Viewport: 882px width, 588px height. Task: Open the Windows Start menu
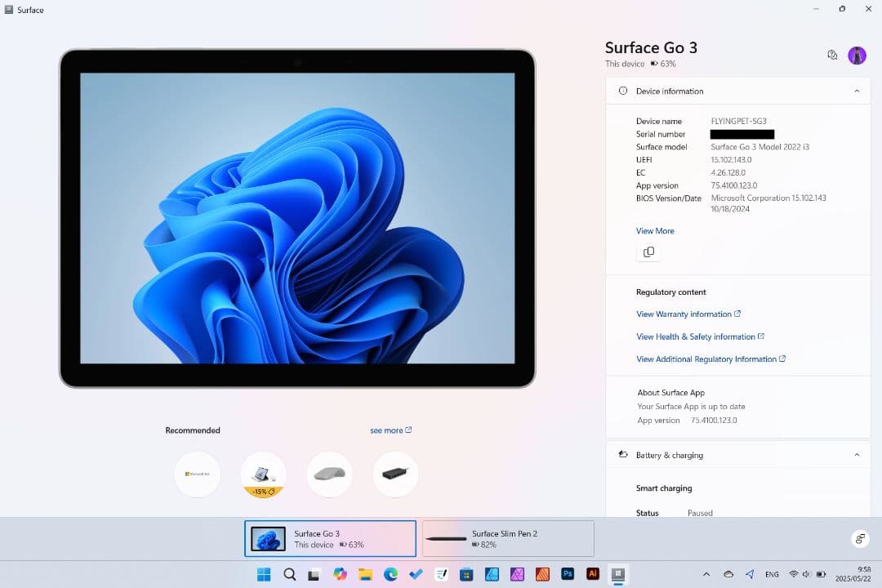coord(263,574)
